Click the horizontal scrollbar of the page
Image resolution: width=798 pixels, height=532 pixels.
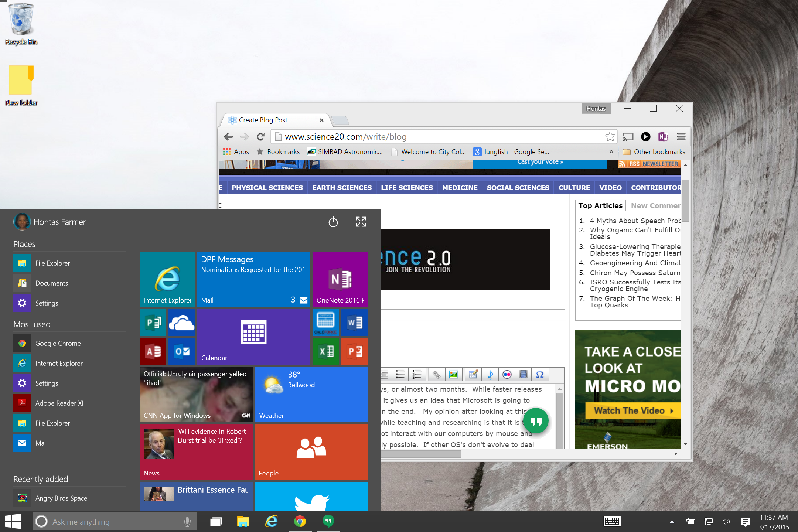point(421,454)
